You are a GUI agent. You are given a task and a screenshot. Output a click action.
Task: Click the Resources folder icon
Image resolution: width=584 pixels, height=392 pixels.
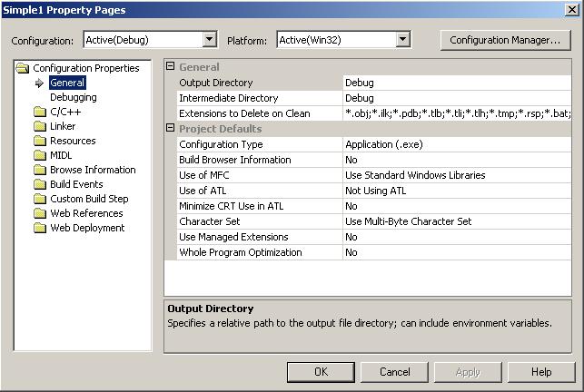click(x=40, y=141)
